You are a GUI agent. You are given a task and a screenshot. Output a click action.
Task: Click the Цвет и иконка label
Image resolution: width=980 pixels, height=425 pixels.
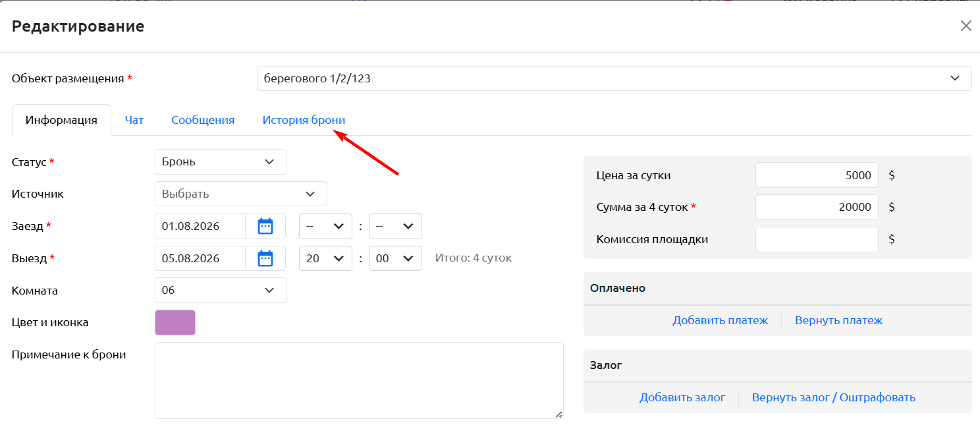(x=50, y=322)
